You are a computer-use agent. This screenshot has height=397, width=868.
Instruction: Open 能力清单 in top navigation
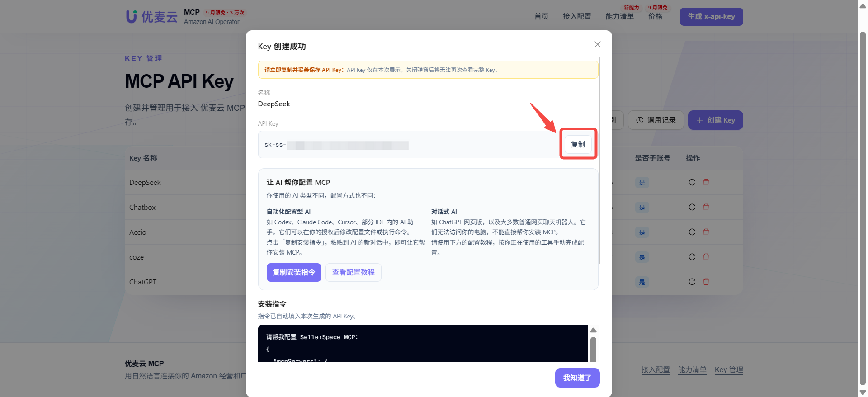[x=620, y=16]
